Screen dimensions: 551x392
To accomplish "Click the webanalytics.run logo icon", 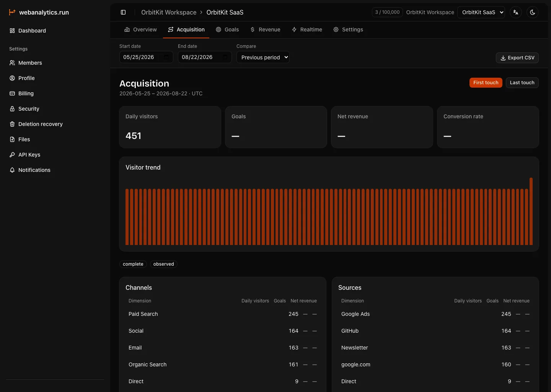I will [12, 12].
